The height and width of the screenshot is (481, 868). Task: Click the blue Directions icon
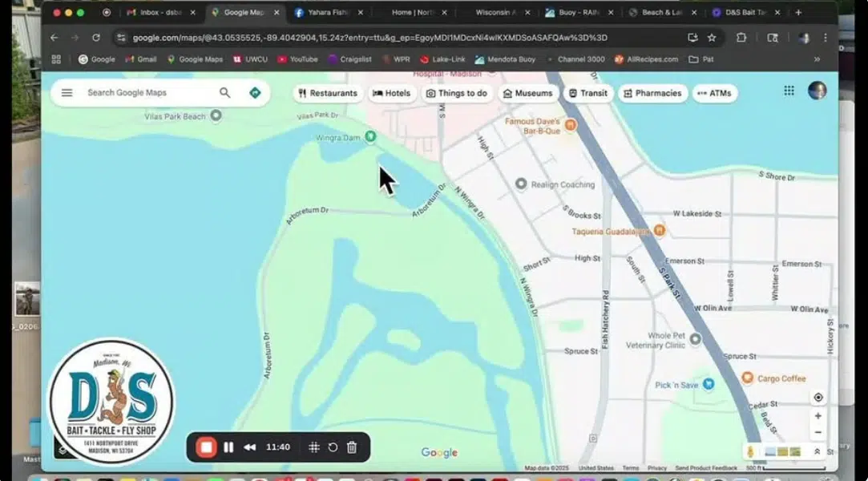255,93
